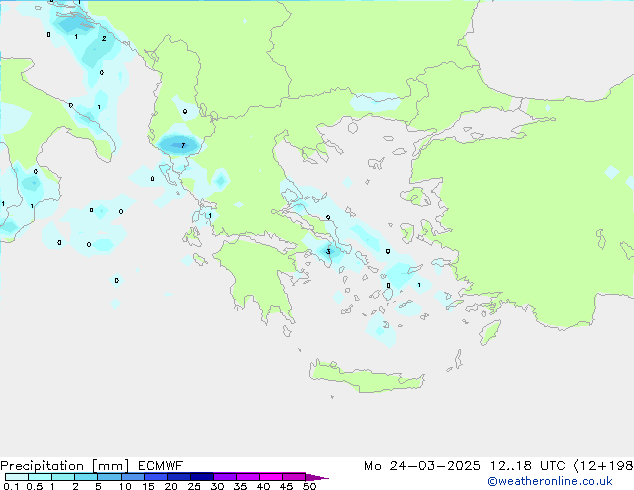Click the date text '24-03-2025'
This screenshot has height=490, width=634.
(x=435, y=466)
